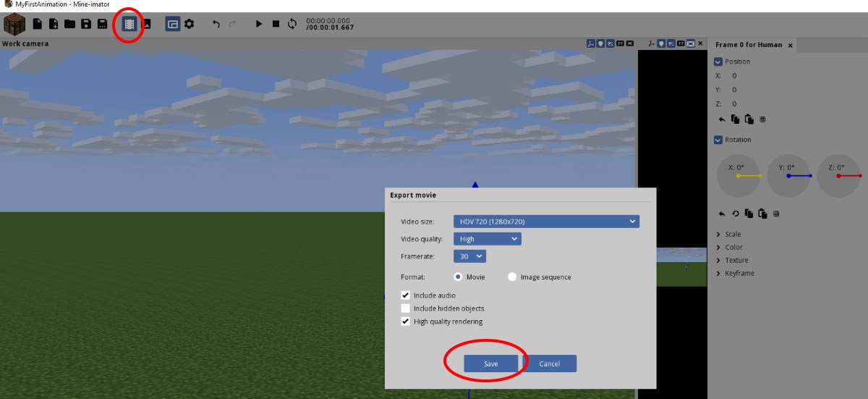868x399 pixels.
Task: Uncheck the Include audio checkbox
Action: [406, 295]
